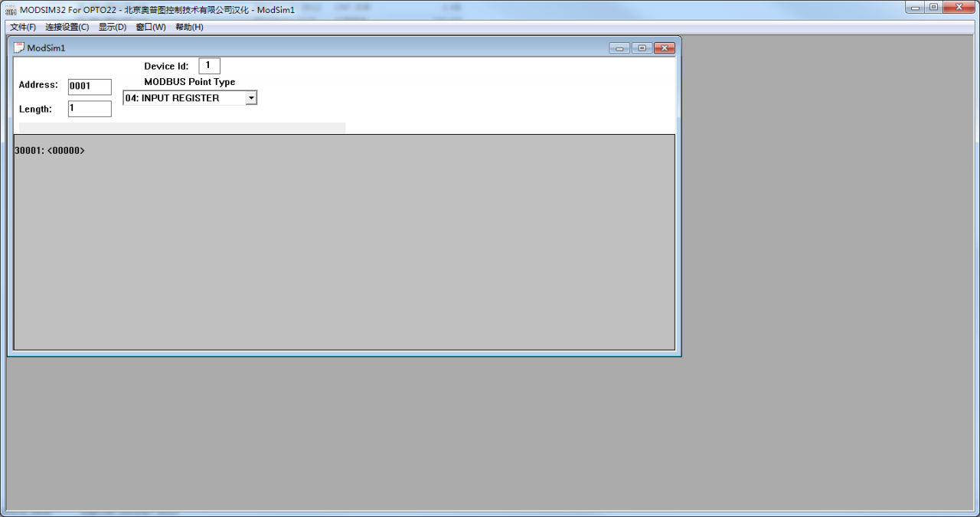Open the 帮助(H) menu
980x517 pixels.
click(x=190, y=27)
